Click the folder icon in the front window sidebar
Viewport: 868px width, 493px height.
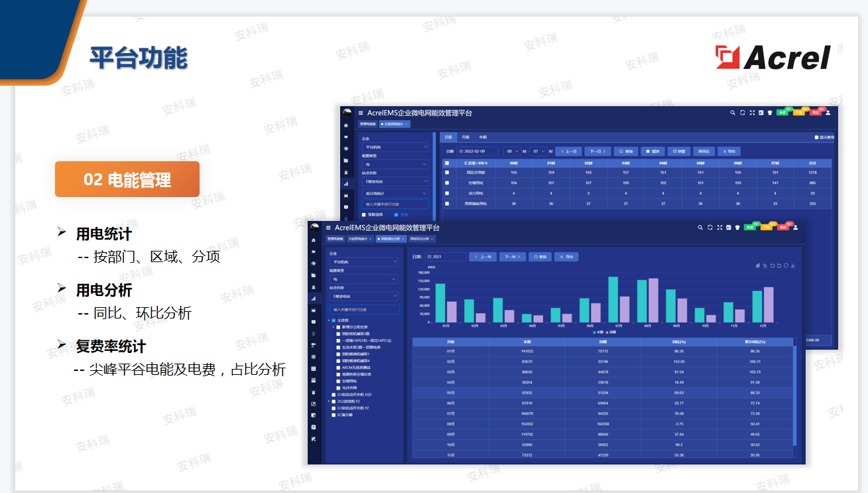314,275
